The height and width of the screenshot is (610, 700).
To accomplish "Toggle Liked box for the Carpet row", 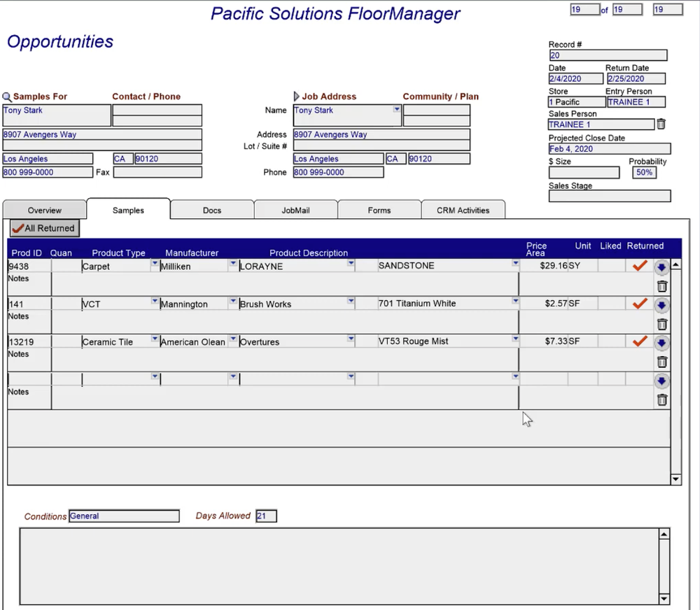I will [x=611, y=266].
